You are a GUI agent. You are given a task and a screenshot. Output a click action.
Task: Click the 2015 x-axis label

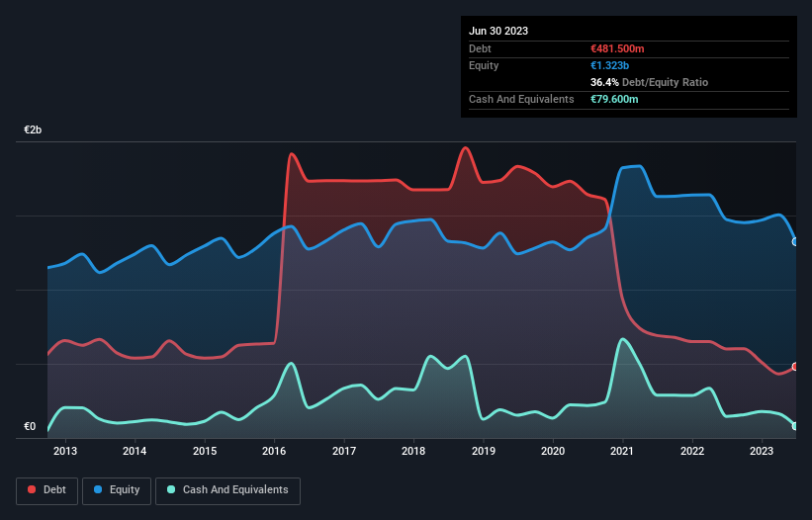(x=205, y=451)
